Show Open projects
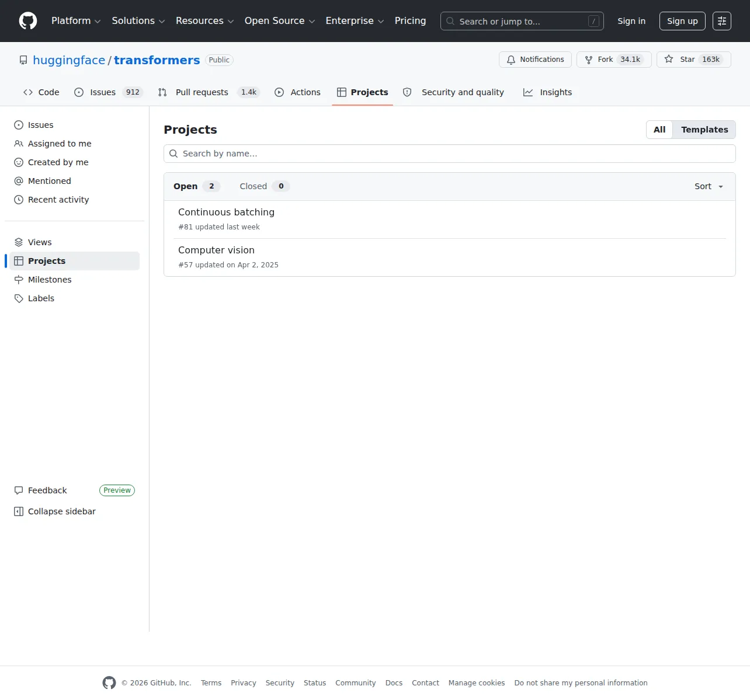The height and width of the screenshot is (700, 750). click(x=196, y=186)
